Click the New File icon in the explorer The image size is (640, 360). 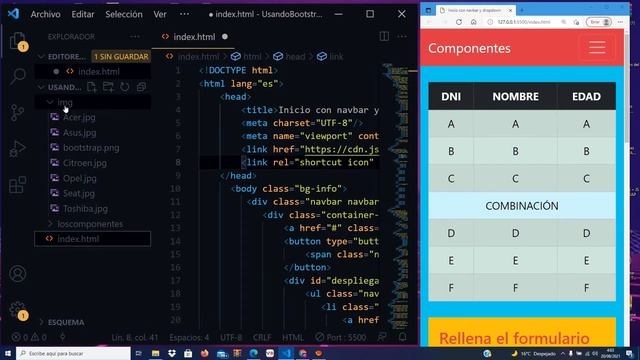92,87
